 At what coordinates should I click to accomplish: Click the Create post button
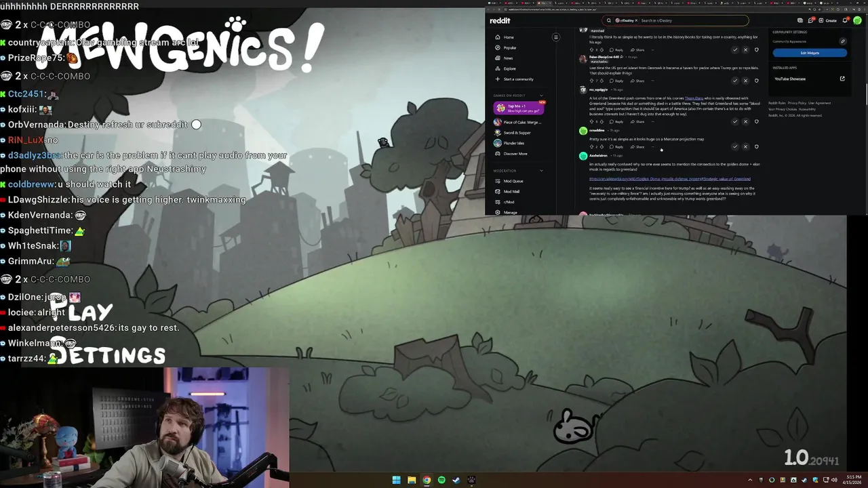(827, 20)
